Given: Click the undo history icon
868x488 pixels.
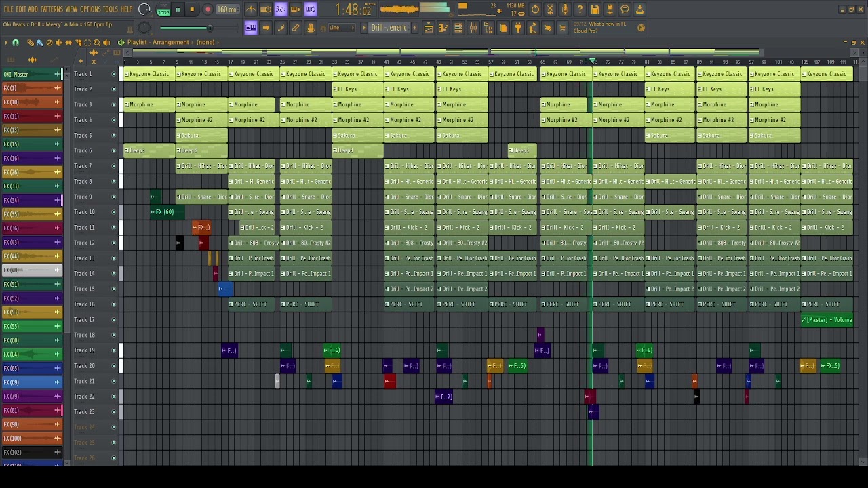Looking at the screenshot, I should (x=535, y=9).
